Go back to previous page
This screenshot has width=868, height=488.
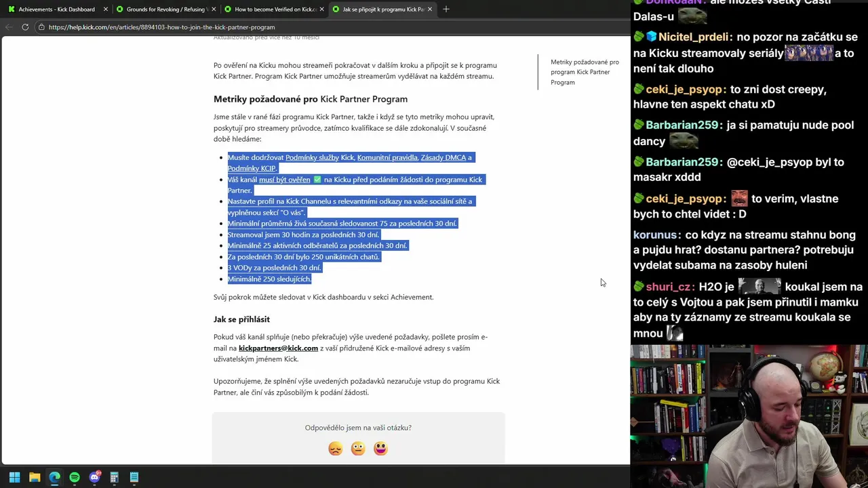pos(9,27)
